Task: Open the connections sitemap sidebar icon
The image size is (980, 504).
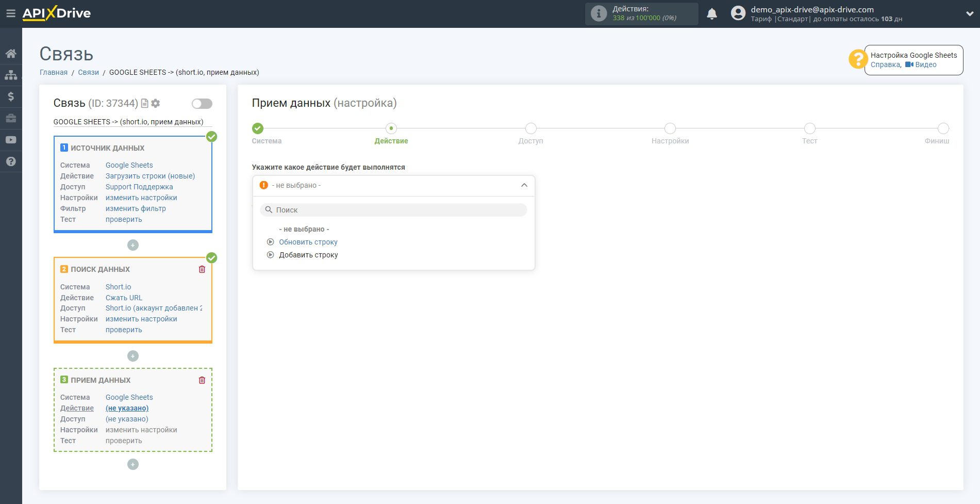Action: click(x=11, y=75)
